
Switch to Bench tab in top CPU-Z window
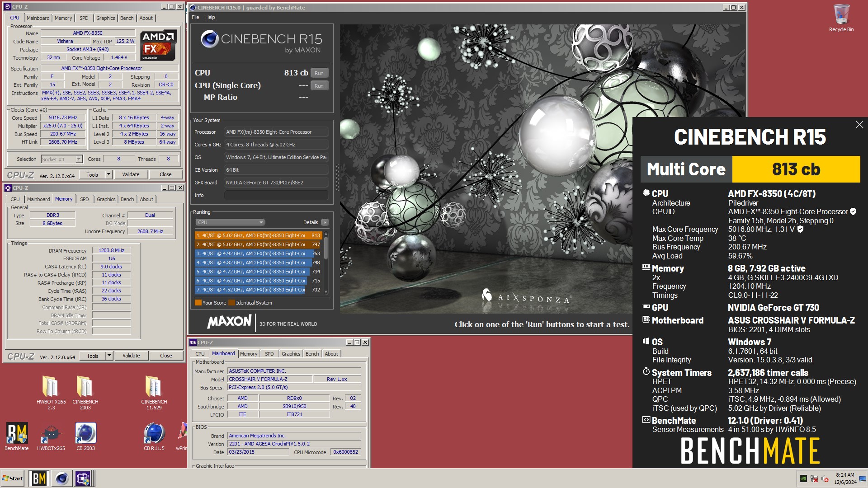[x=127, y=18]
